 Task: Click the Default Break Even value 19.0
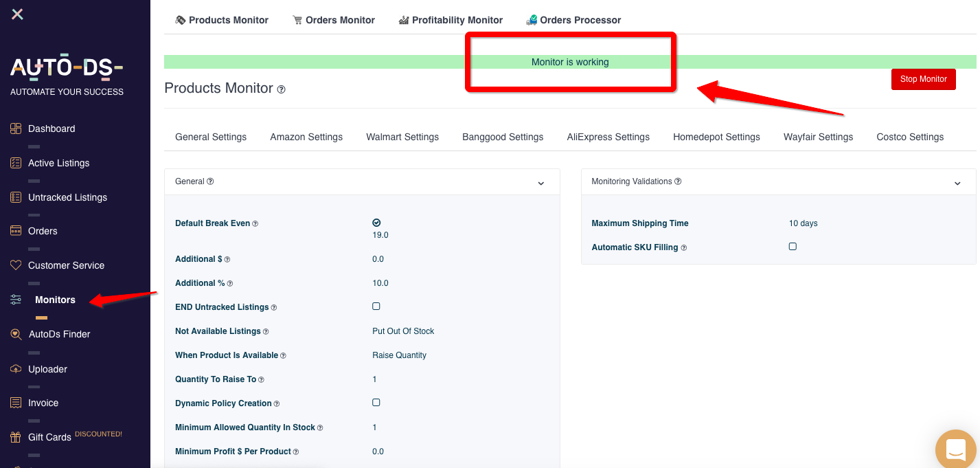pyautogui.click(x=380, y=235)
